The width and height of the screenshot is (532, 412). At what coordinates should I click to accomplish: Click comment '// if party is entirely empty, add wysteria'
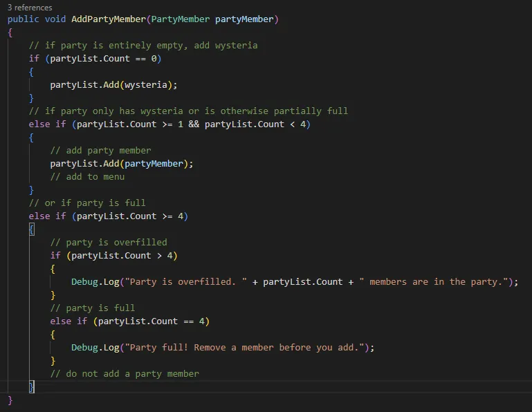(143, 46)
